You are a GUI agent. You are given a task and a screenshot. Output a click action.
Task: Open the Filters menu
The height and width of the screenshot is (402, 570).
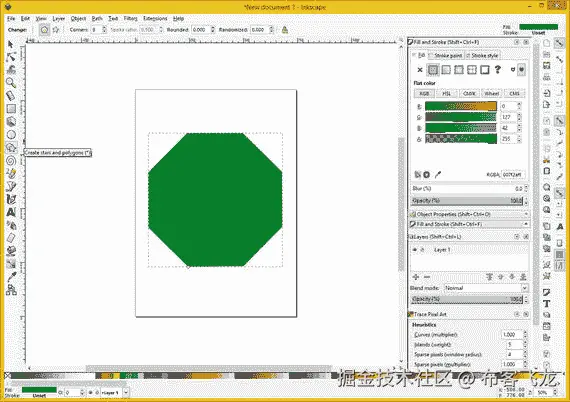pos(131,19)
